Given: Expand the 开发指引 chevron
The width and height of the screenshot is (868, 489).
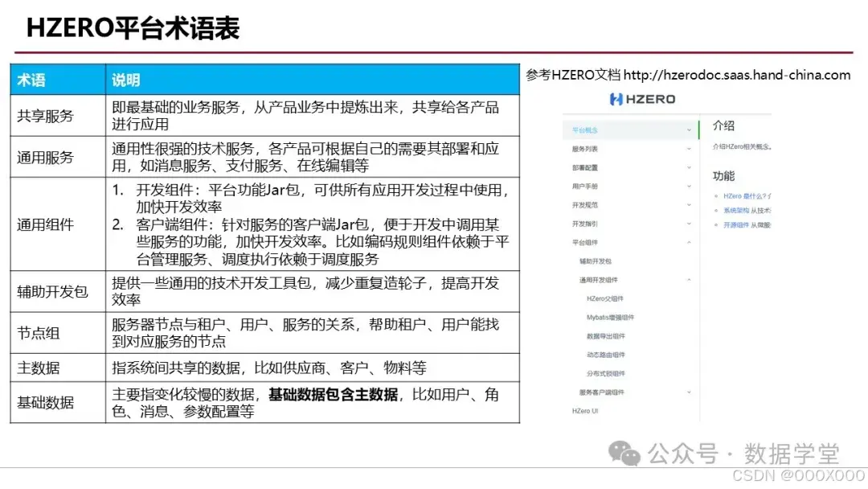Looking at the screenshot, I should [690, 224].
